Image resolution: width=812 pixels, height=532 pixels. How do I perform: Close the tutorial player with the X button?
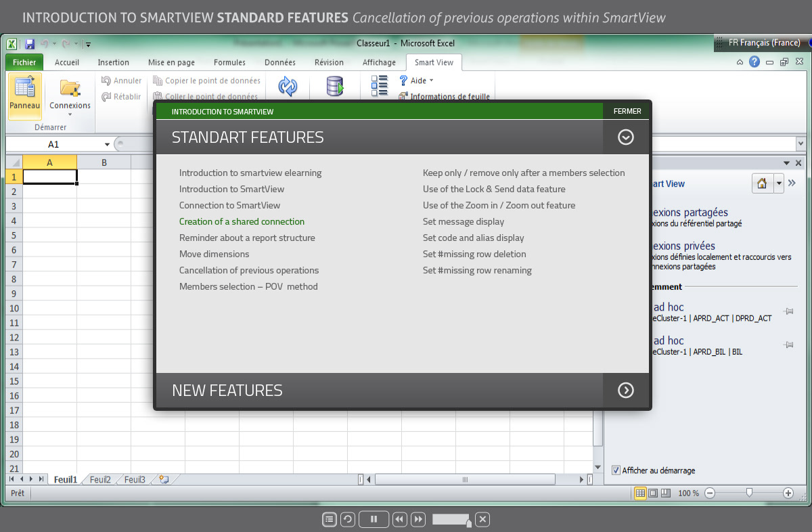click(482, 519)
